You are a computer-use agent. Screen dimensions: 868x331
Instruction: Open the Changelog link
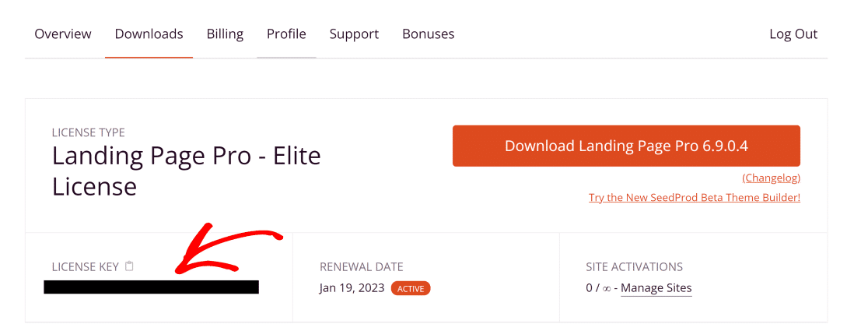[771, 178]
